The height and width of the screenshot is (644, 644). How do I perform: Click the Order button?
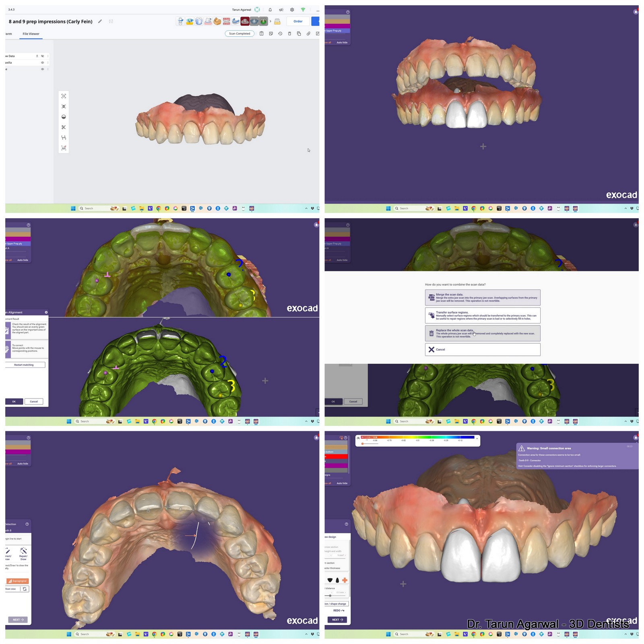coord(298,21)
